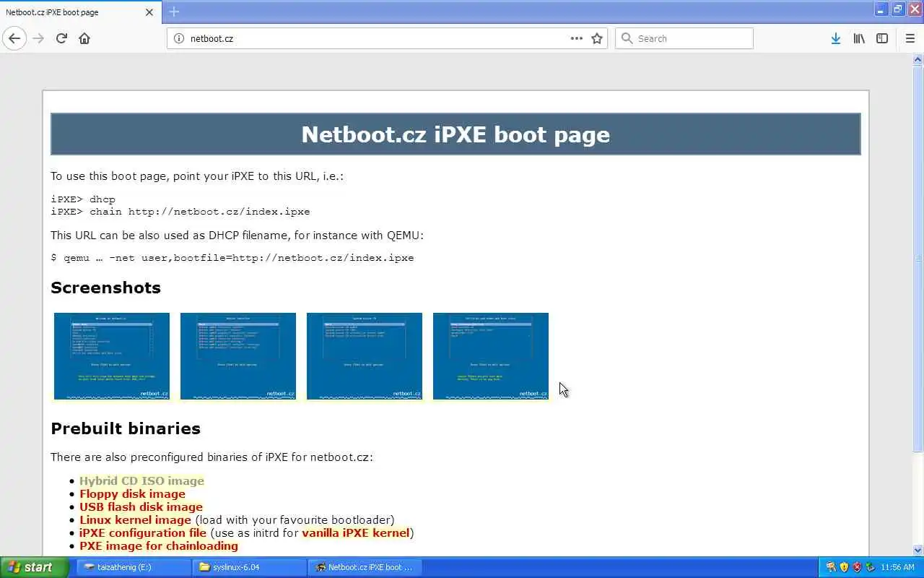924x578 pixels.
Task: Open the fourth screenshot thumbnail
Action: click(491, 355)
